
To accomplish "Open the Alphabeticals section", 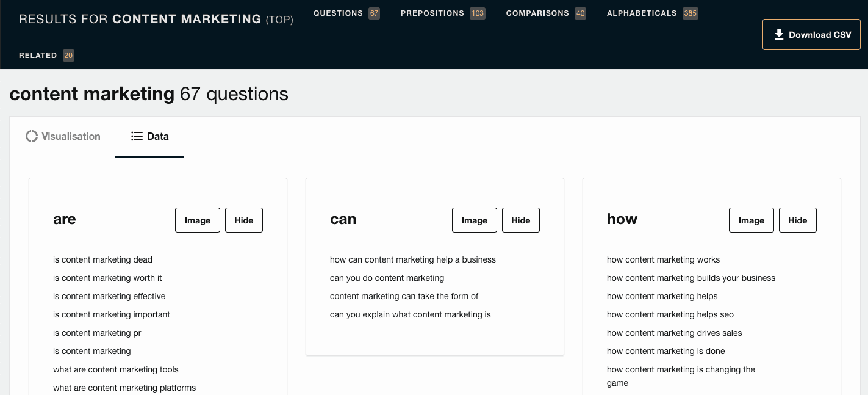I will [x=641, y=13].
